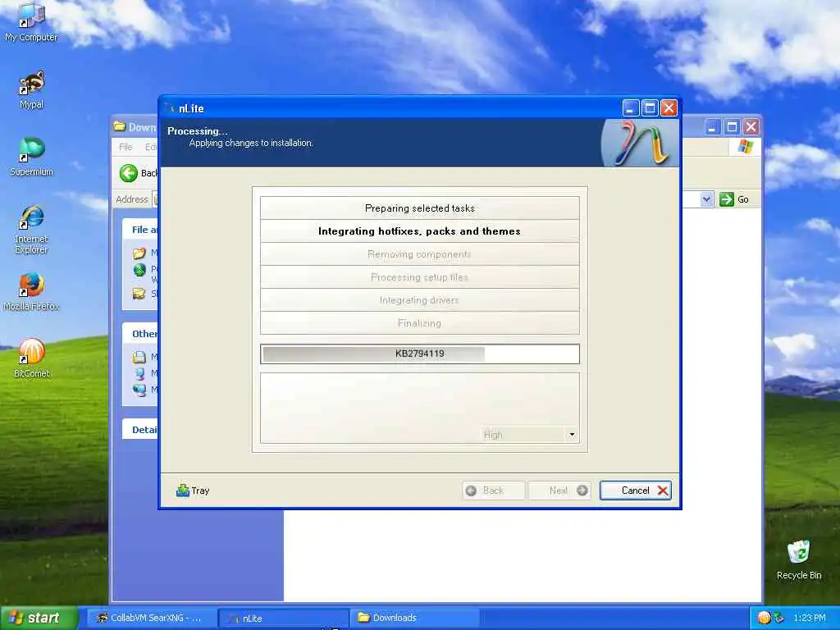
Task: Send nLite to Tray
Action: pyautogui.click(x=193, y=491)
